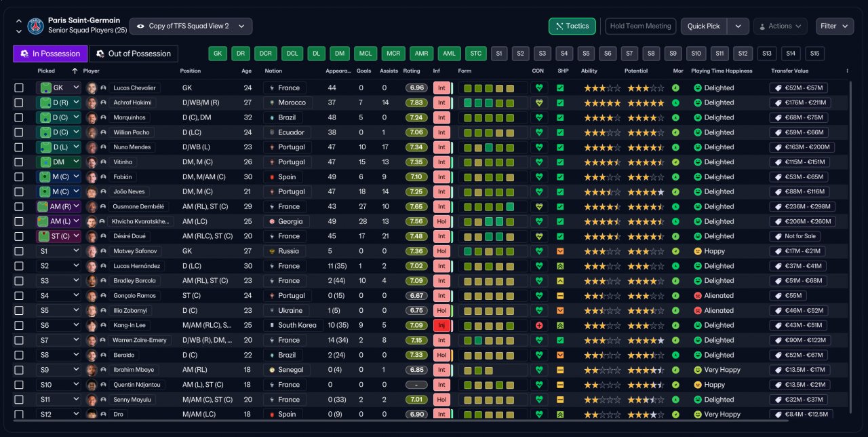Tick the checkbox for Nuno Mendes
868x437 pixels.
click(x=19, y=147)
